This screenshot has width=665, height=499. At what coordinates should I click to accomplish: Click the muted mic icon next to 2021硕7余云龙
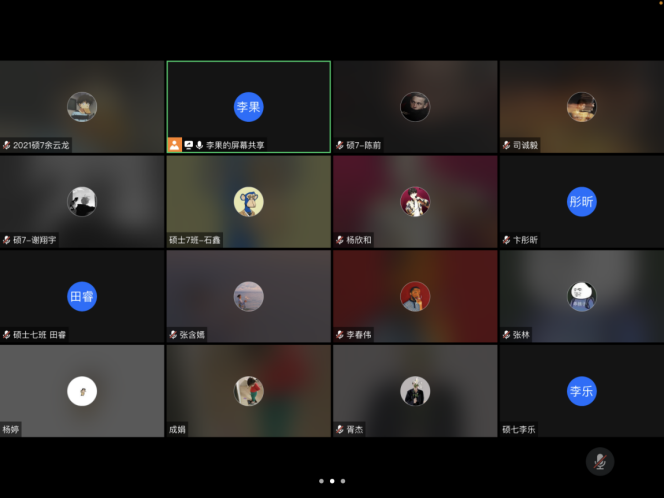[6, 145]
